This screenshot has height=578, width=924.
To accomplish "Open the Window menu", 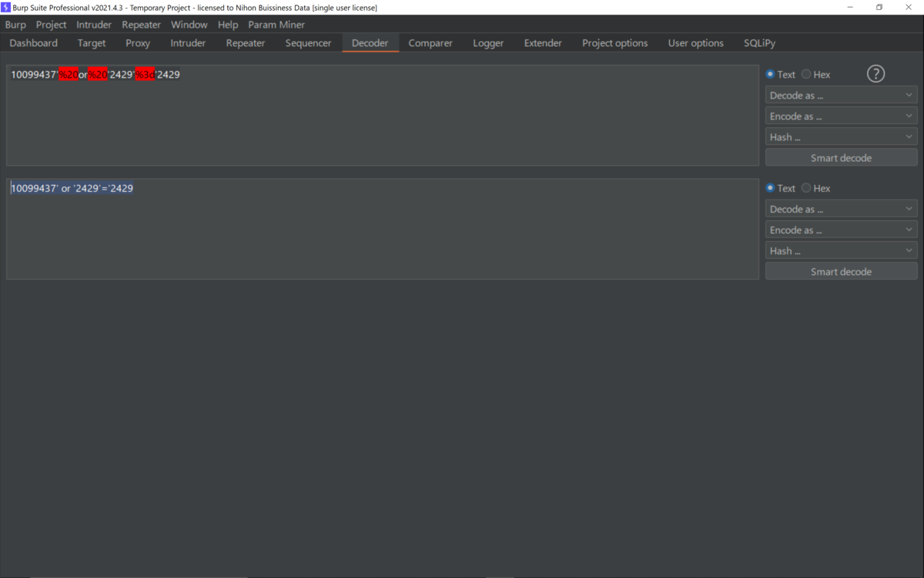I will 189,25.
